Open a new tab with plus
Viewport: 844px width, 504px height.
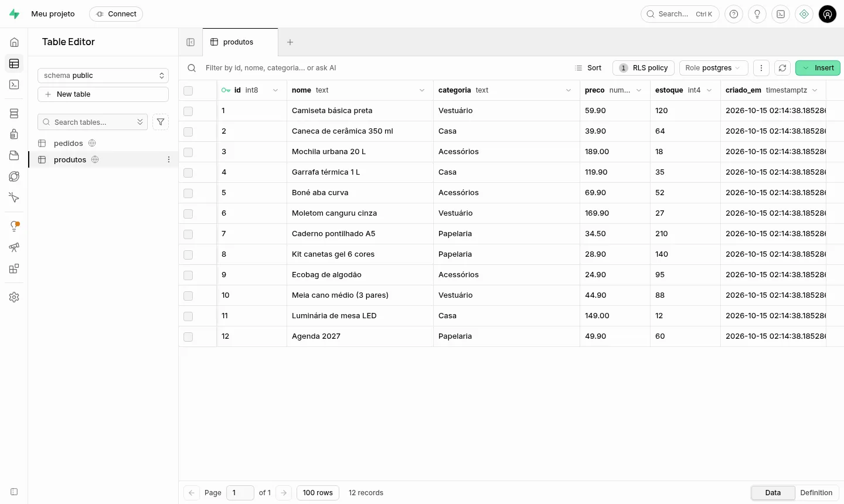tap(290, 42)
